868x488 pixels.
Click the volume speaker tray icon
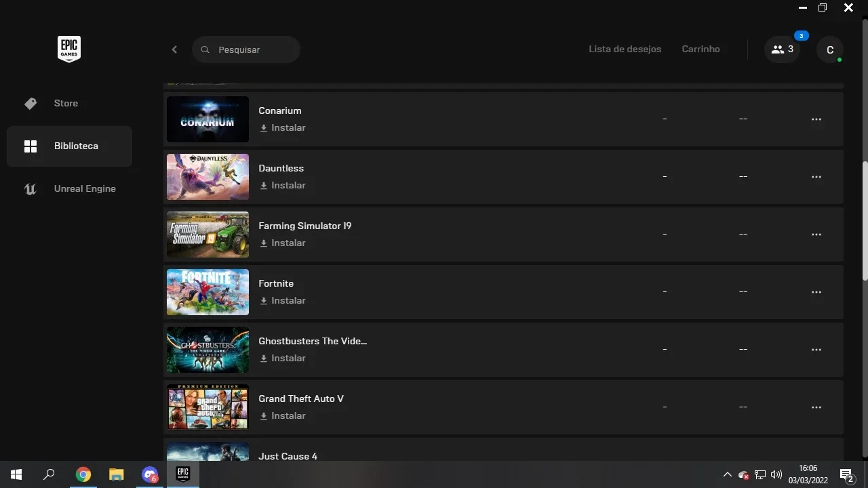(x=776, y=474)
